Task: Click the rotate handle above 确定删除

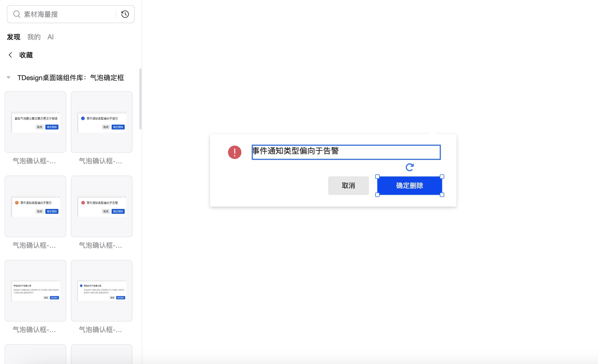Action: point(410,167)
